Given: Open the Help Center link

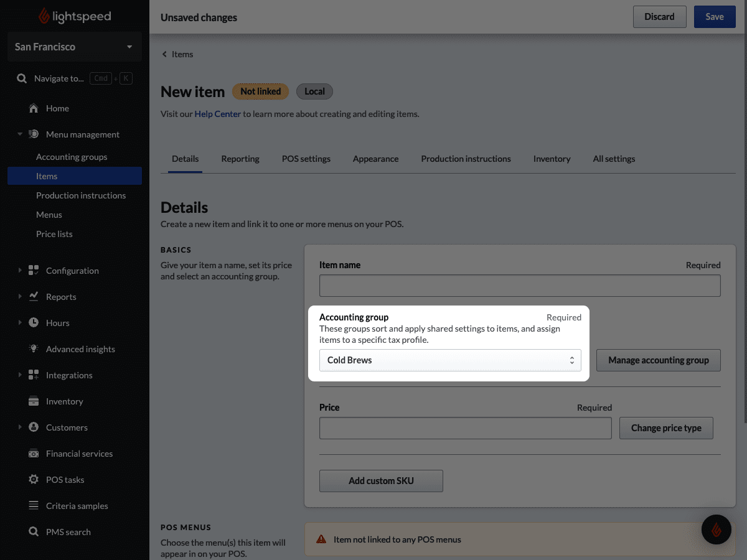Looking at the screenshot, I should tap(217, 114).
